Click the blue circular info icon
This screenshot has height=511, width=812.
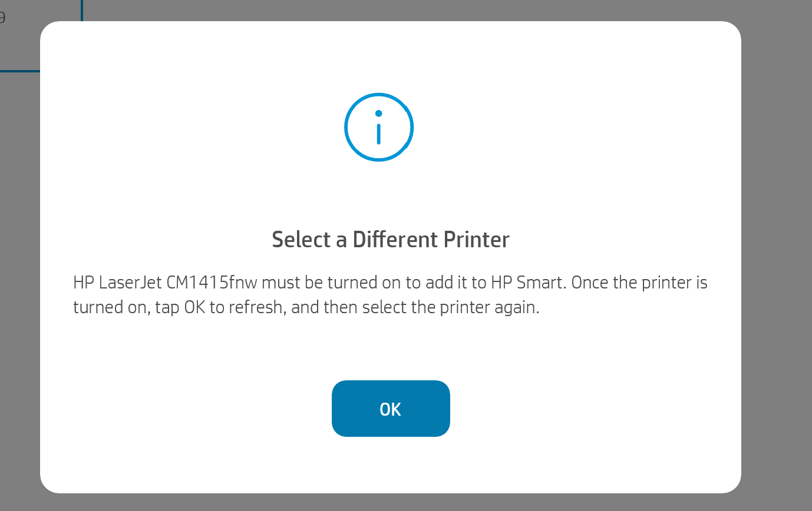[x=378, y=127]
